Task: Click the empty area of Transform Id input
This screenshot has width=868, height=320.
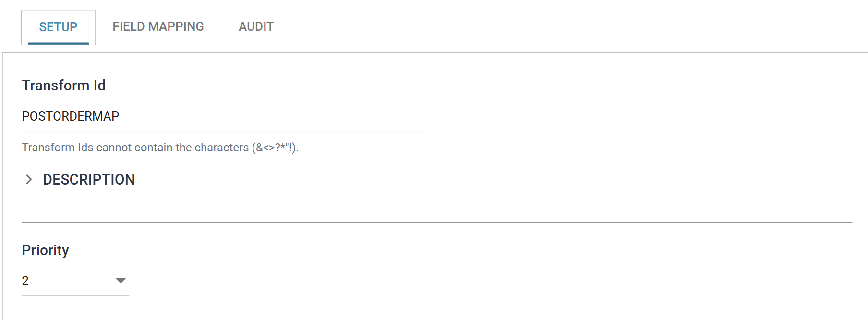Action: pos(274,116)
